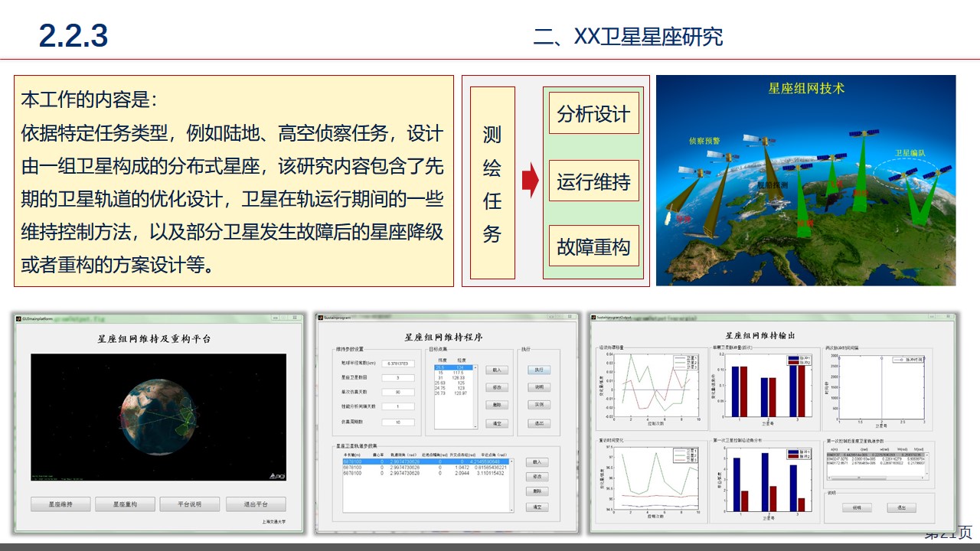Image resolution: width=980 pixels, height=551 pixels.
Task: Click 载入 beside the 目标点集 list
Action: [x=497, y=370]
